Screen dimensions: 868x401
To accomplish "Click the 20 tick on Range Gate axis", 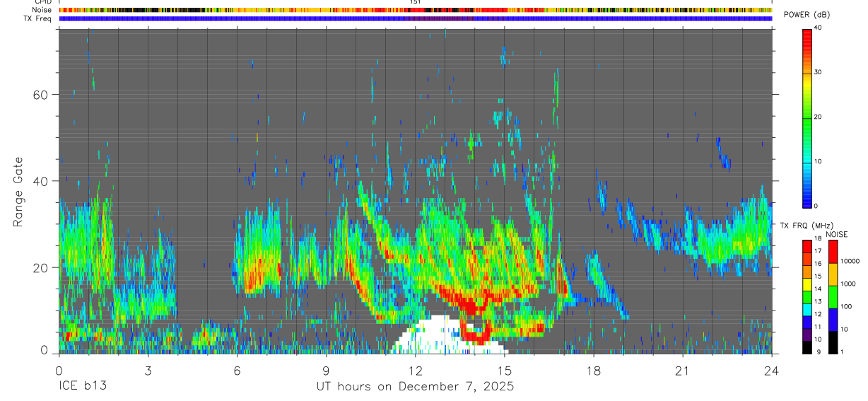I will coord(42,267).
